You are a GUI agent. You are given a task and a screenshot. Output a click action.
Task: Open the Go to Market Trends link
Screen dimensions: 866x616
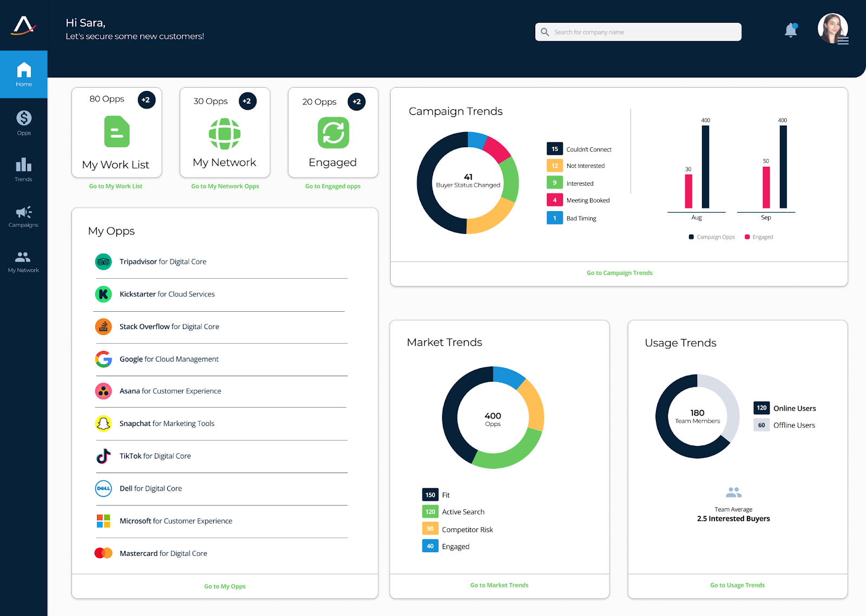499,585
